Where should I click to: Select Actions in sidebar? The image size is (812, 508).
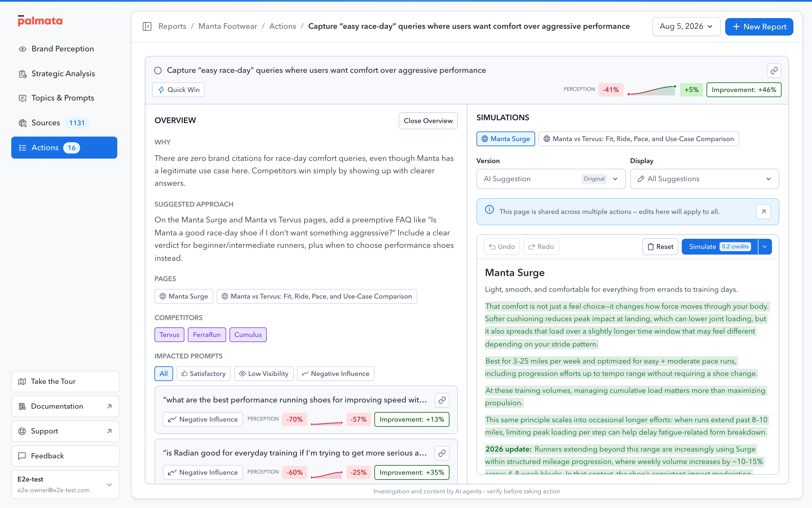tap(64, 148)
